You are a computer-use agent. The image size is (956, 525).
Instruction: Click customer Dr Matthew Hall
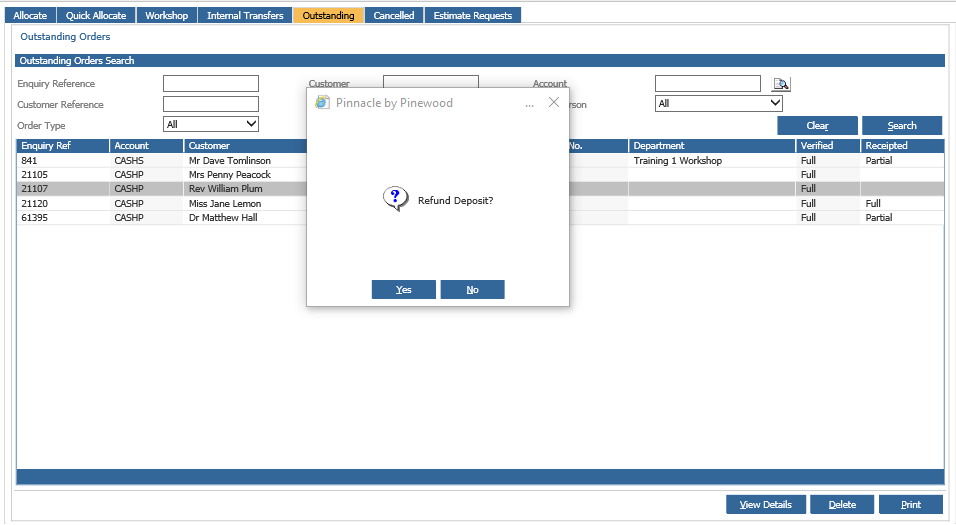click(223, 217)
